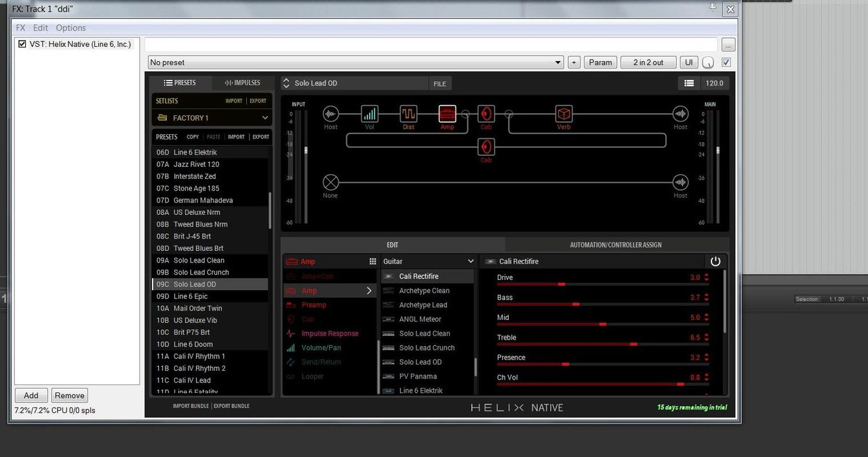868x457 pixels.
Task: Toggle the plugin bypass checkbox next to the knob
Action: [726, 62]
